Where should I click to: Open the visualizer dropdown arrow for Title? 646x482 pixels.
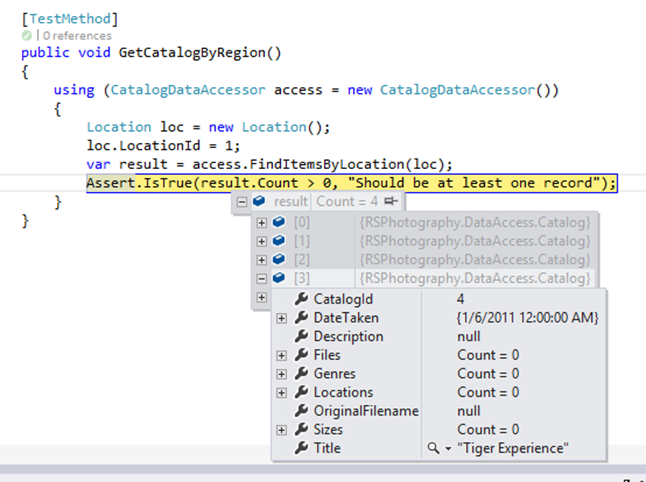coord(447,449)
